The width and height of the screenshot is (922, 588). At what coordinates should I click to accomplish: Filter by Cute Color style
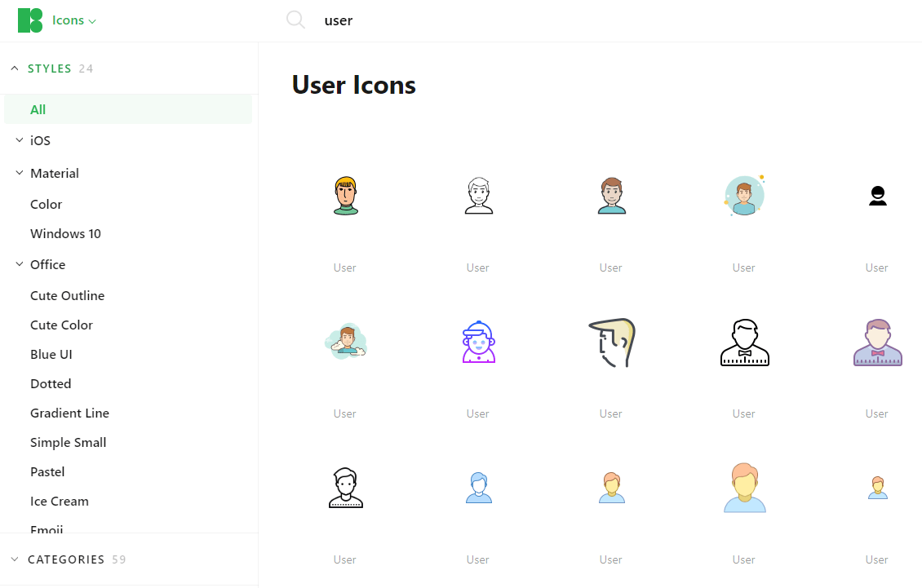tap(61, 325)
